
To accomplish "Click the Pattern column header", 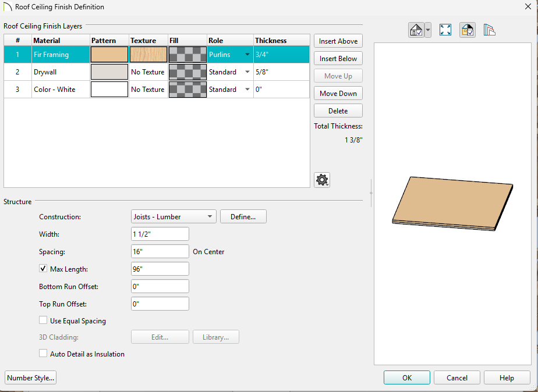I will (109, 41).
